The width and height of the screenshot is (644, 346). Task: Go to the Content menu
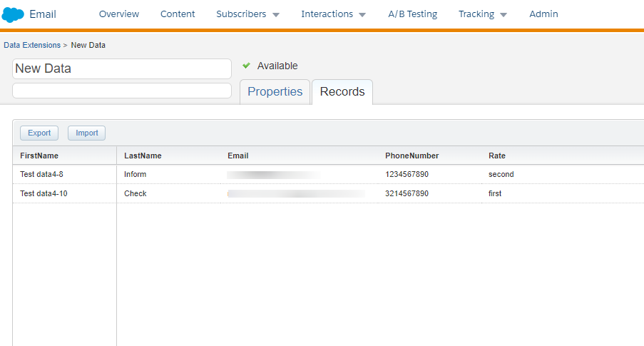[x=178, y=14]
